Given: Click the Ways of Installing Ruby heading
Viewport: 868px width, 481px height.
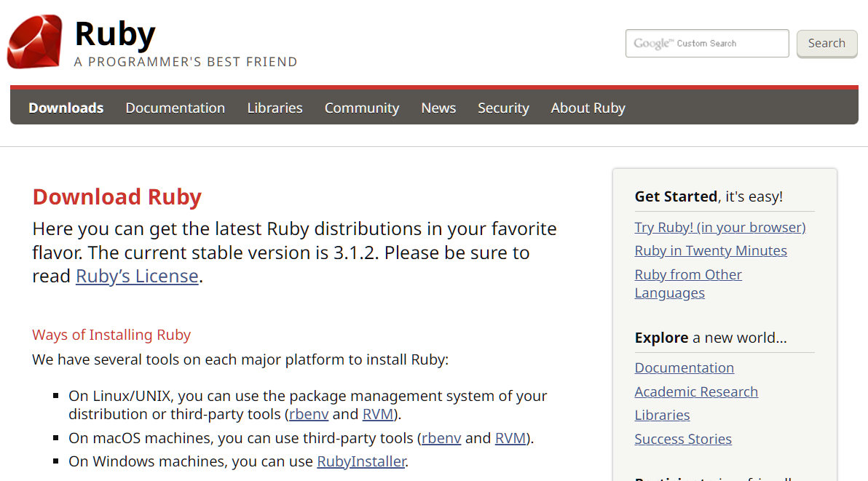Looking at the screenshot, I should point(111,335).
